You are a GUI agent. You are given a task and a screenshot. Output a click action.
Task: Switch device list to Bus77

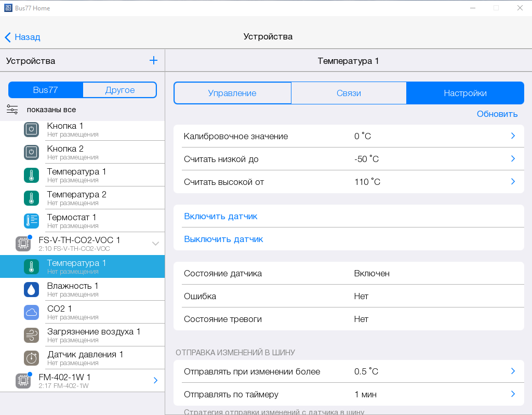[x=46, y=90]
